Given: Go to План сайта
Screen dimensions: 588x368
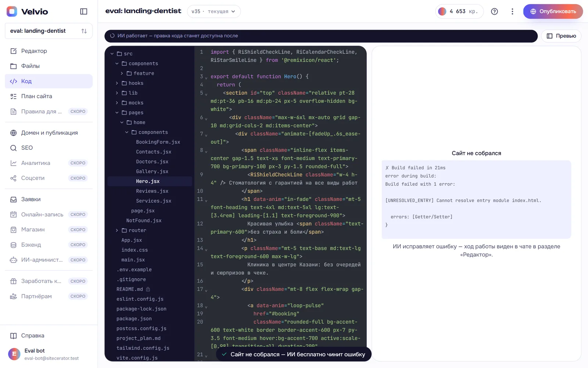Looking at the screenshot, I should tap(49, 96).
